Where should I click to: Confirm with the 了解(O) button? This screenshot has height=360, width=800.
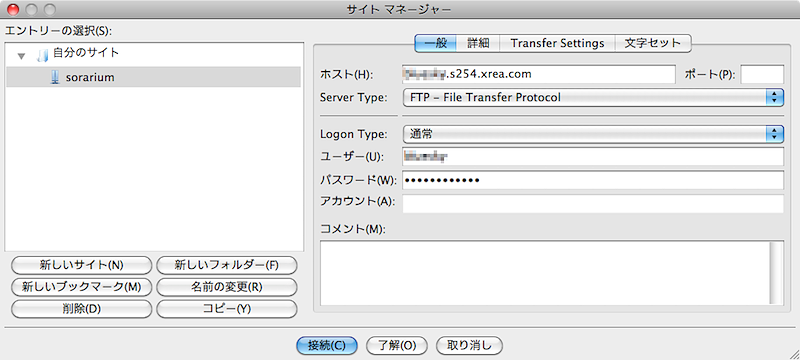(397, 345)
